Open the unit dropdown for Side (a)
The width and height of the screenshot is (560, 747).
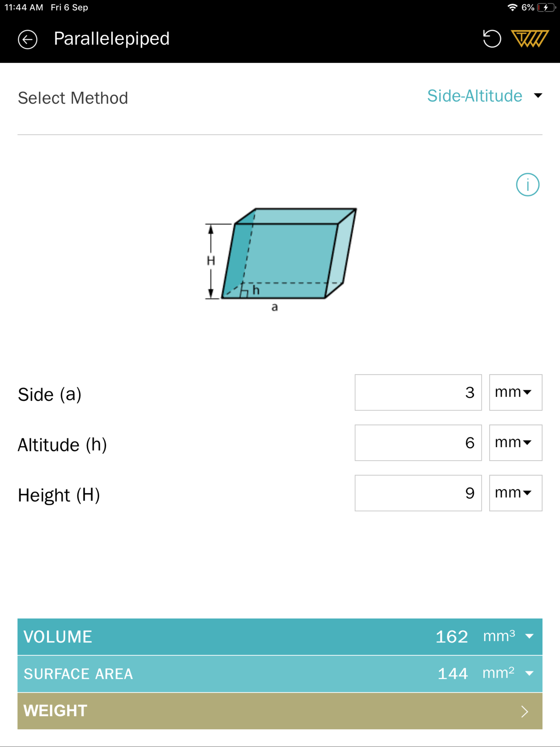[x=515, y=392]
